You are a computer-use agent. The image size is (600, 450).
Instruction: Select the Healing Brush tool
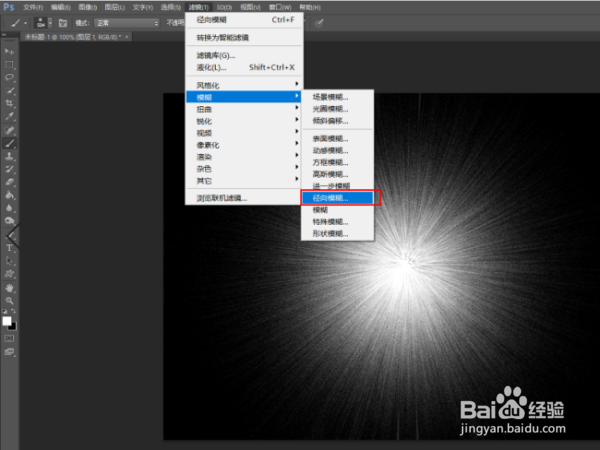(9, 130)
